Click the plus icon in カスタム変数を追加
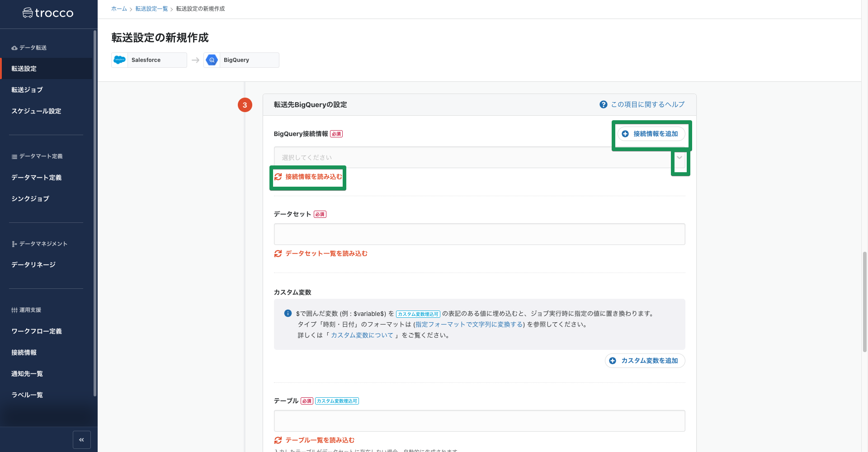The width and height of the screenshot is (868, 452). [x=613, y=361]
